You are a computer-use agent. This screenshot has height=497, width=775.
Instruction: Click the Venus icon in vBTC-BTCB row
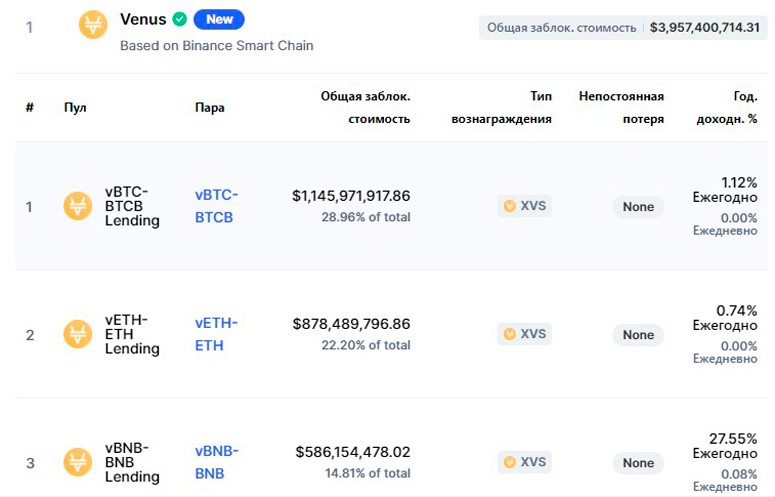pos(78,206)
